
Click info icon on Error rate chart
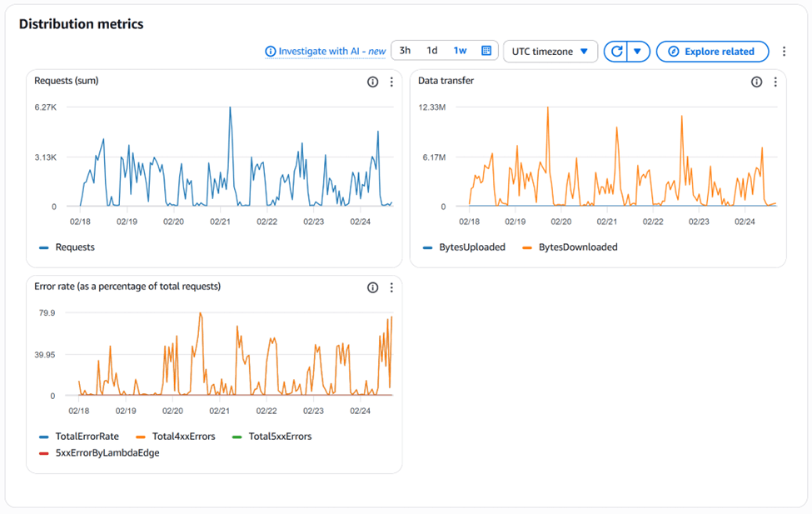tap(373, 287)
